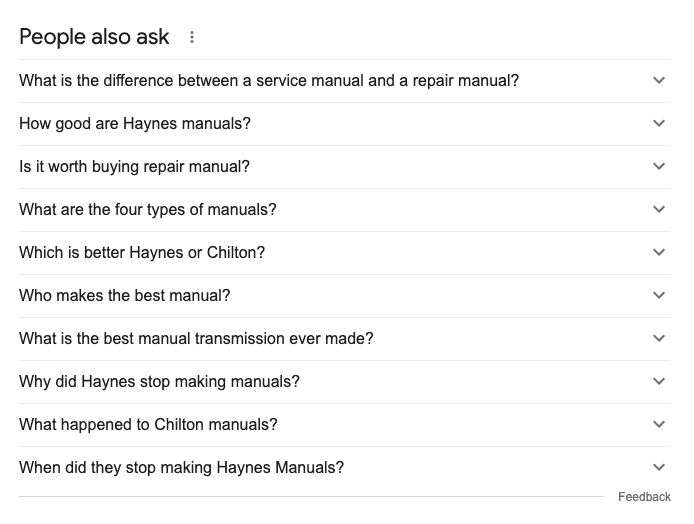Select question "What are the four types of manuals?"
This screenshot has width=694, height=524.
[x=147, y=210]
